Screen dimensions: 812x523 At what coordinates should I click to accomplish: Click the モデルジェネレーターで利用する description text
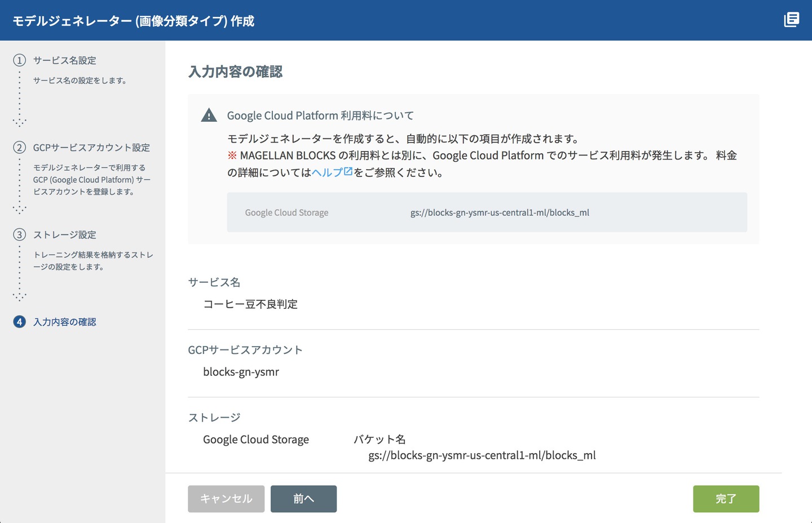click(x=91, y=180)
